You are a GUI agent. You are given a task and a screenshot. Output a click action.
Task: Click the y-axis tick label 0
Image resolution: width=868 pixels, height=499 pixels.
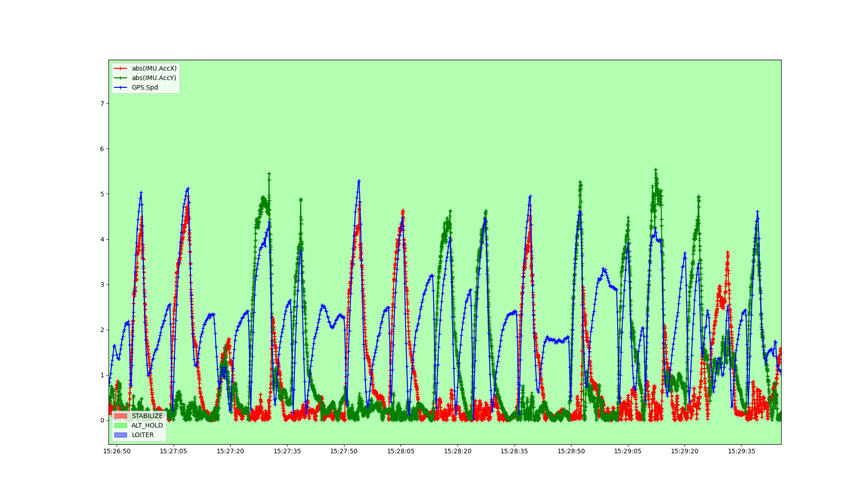pyautogui.click(x=102, y=420)
